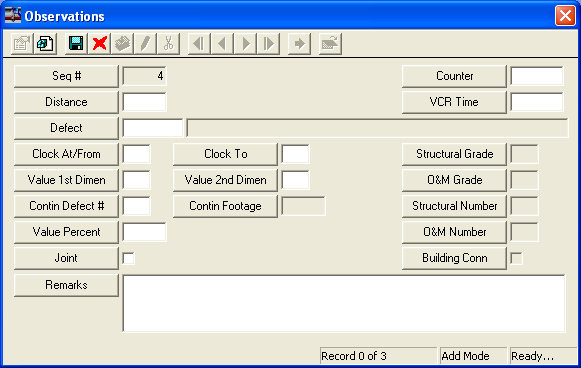The image size is (581, 368).
Task: Click the 'Add Mode' status text
Action: coord(465,356)
